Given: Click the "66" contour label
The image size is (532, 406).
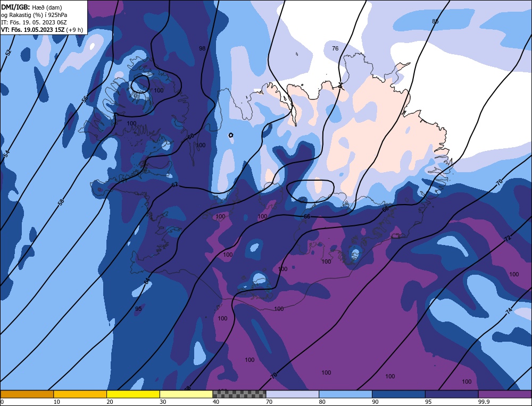Looking at the screenshot, I should pos(307,216).
